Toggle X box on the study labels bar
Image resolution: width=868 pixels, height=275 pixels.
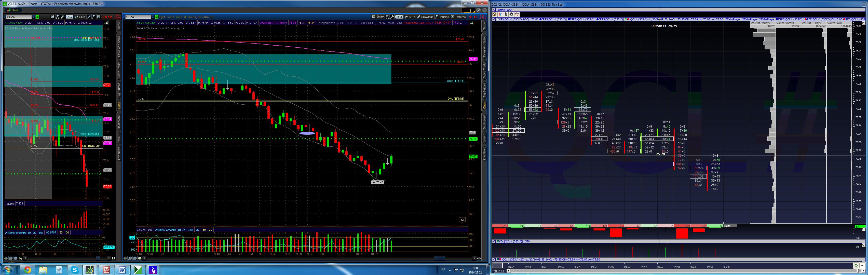click(x=494, y=19)
